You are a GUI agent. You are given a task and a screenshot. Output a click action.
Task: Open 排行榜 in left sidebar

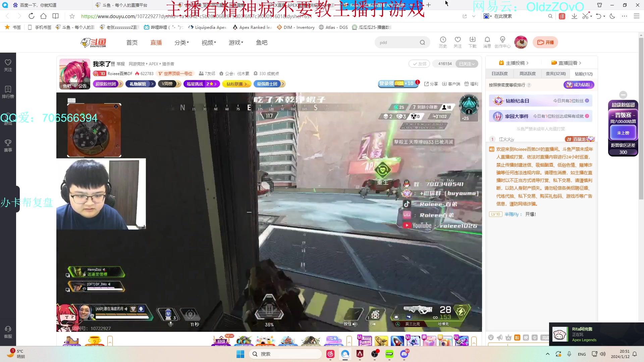click(8, 92)
